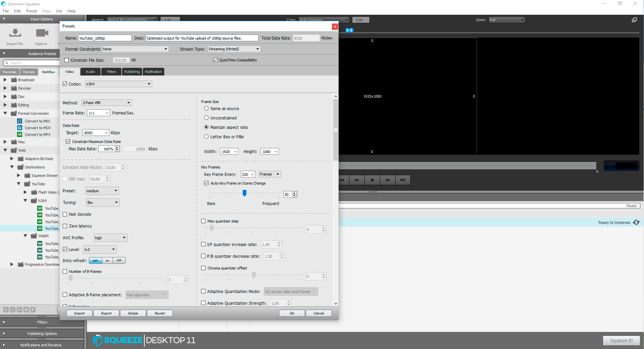
Task: Click the Ready to Compress refresh icon
Action: coord(636,222)
